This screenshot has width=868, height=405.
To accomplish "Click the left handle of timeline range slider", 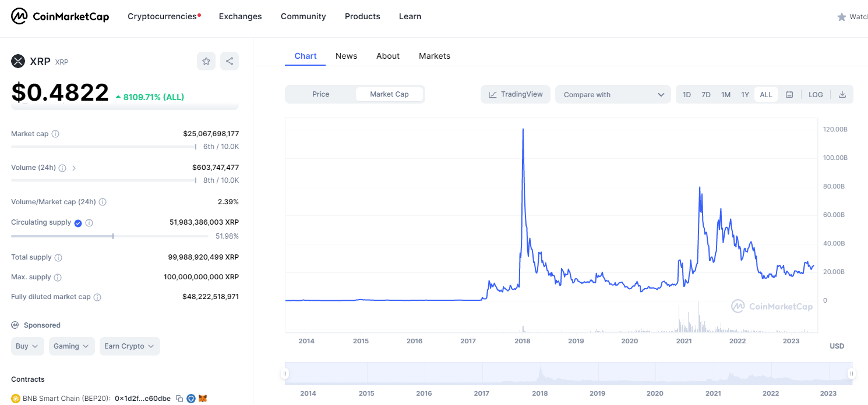I will pos(285,374).
